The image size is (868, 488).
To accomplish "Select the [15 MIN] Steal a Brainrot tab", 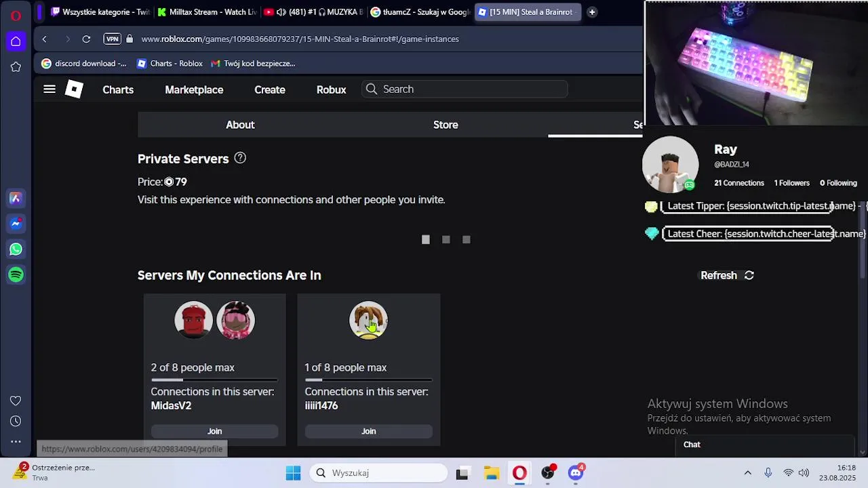I will click(x=526, y=12).
